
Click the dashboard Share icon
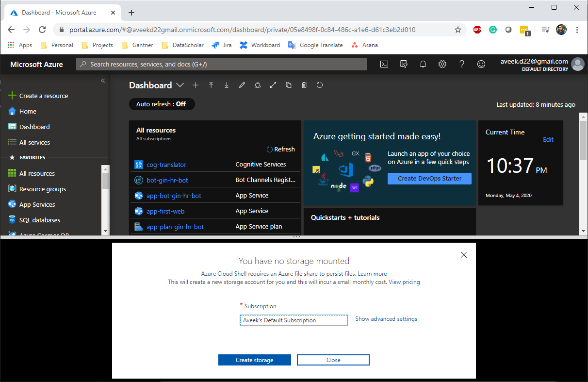(x=258, y=85)
